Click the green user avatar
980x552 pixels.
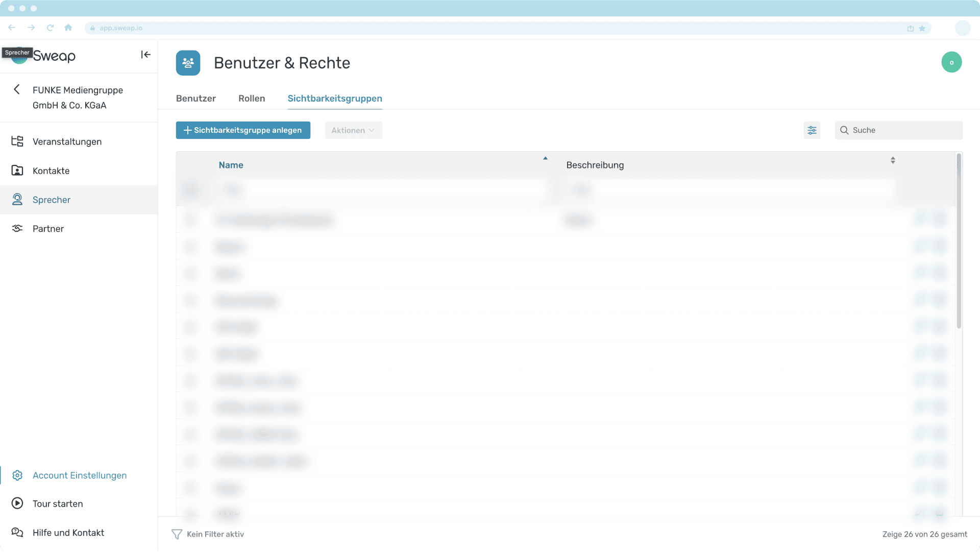[x=951, y=62]
